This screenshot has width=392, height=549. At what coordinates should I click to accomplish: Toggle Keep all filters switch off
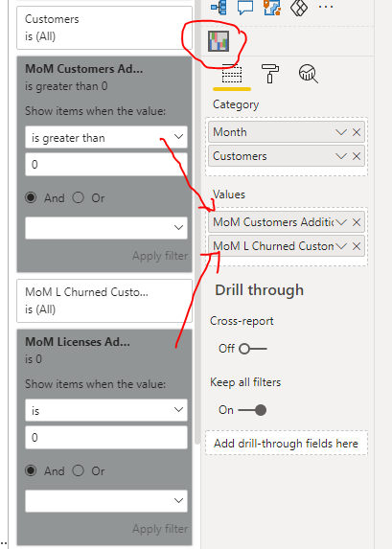point(253,410)
